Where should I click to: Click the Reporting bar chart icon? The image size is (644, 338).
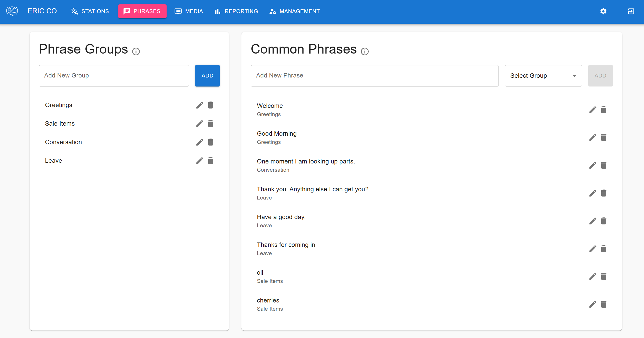[217, 11]
